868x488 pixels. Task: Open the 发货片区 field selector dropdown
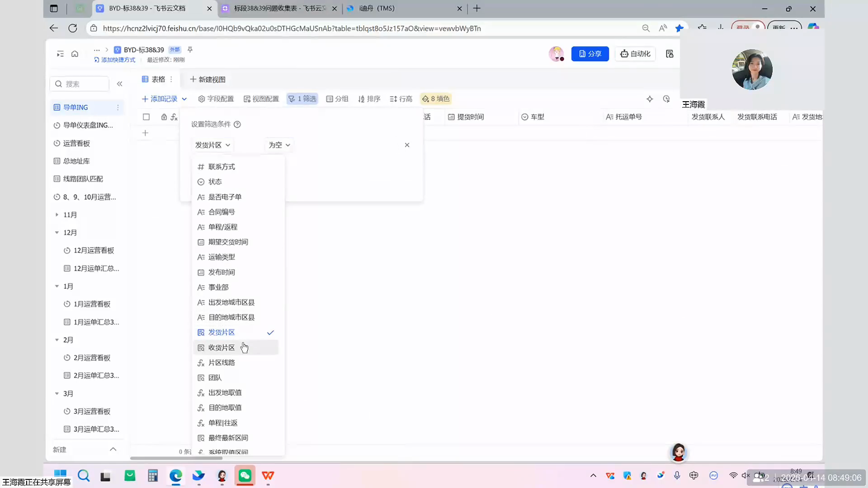click(212, 145)
